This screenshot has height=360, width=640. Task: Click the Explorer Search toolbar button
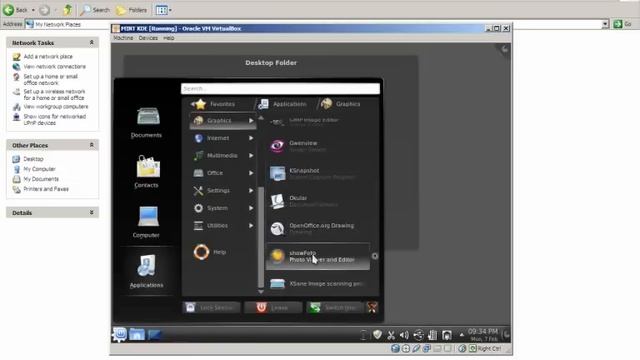pos(95,10)
